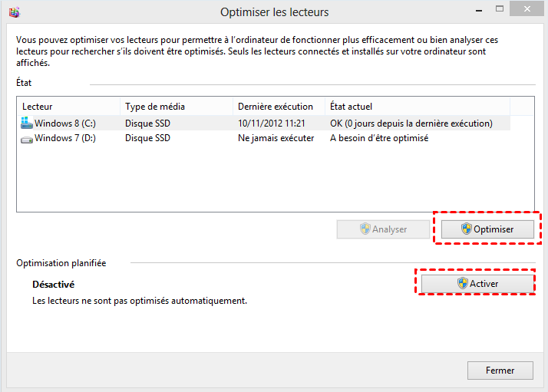Click the 10/11/2012 11:21 execution date cell

click(x=272, y=124)
